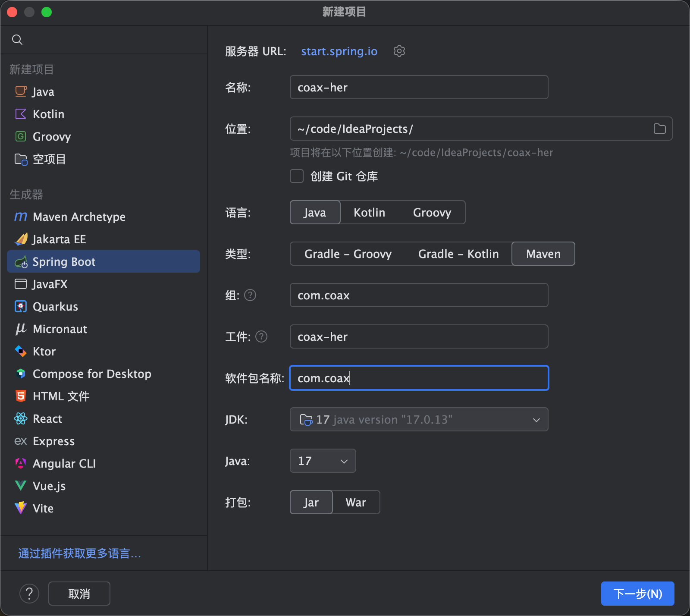Select Jar packaging
Screen dimensions: 690x616
click(x=311, y=502)
